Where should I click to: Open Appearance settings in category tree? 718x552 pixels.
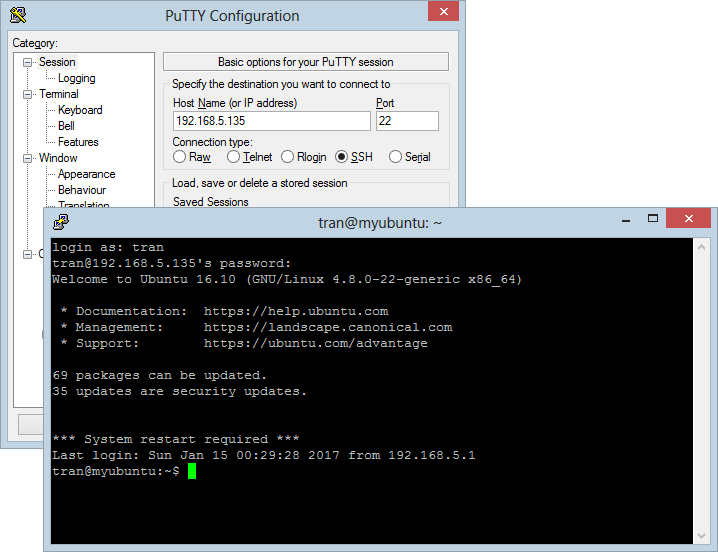[x=87, y=174]
